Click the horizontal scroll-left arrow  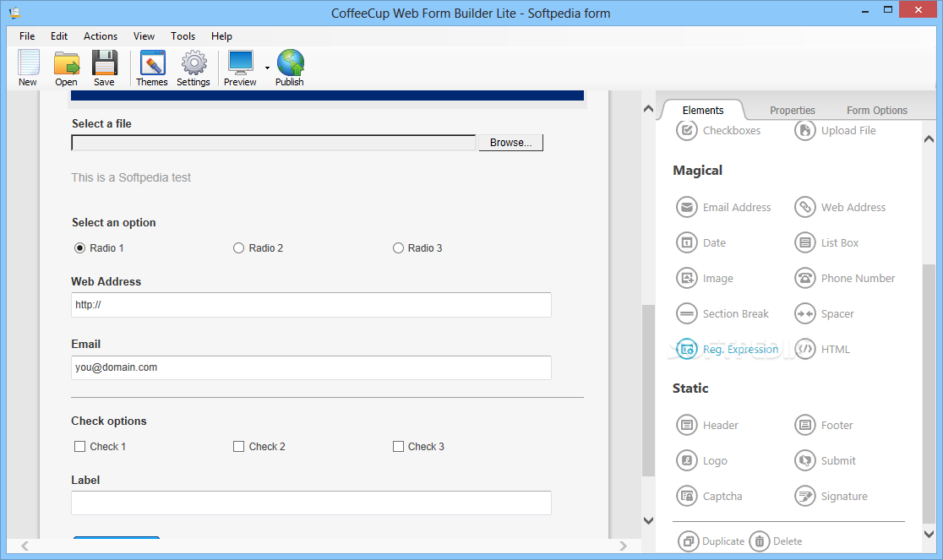point(25,546)
